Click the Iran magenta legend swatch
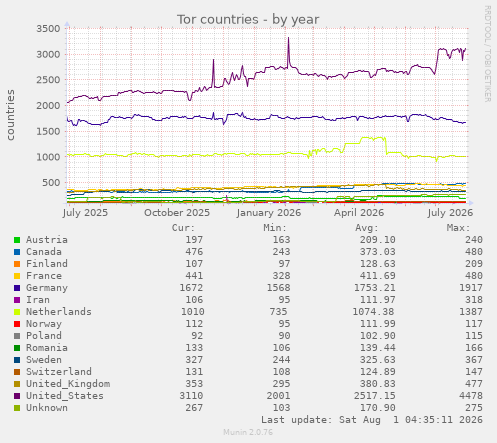The image size is (497, 443). (x=17, y=300)
